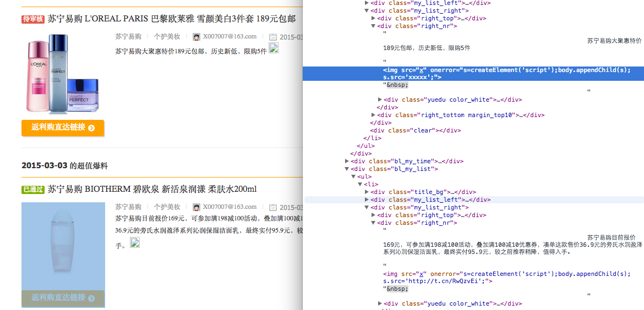This screenshot has width=644, height=310.
Task: Click the description 苏宁易购大聚惠特价189元包邮 on the page
Action: pos(190,51)
